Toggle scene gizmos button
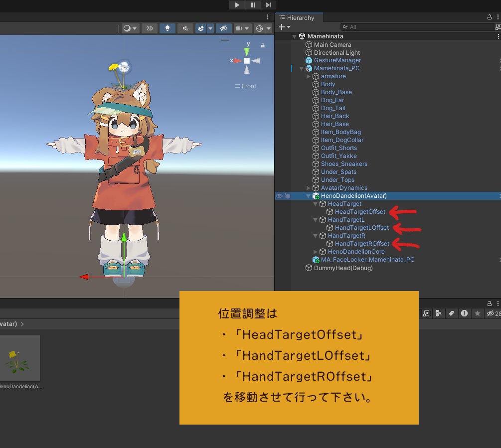Image resolution: width=501 pixels, height=448 pixels. (259, 28)
